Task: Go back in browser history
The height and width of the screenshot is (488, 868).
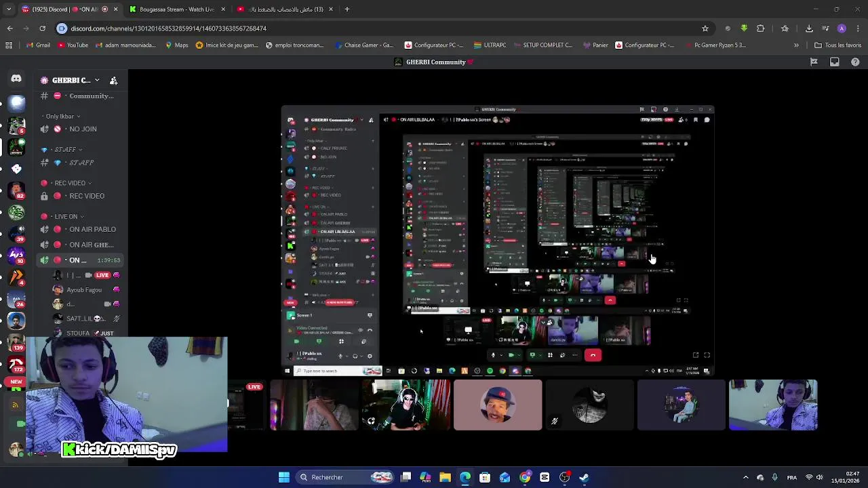Action: pos(9,28)
